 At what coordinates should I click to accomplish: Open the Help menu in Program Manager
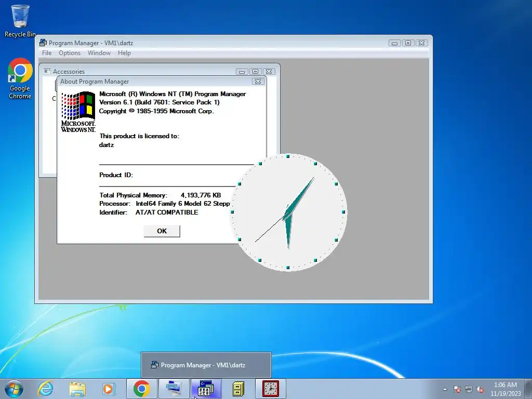coord(124,53)
